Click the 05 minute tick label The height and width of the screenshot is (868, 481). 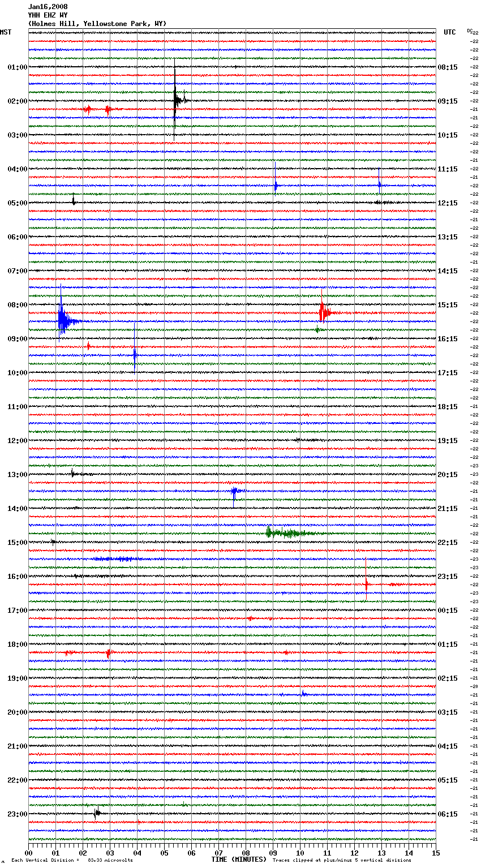(x=164, y=853)
